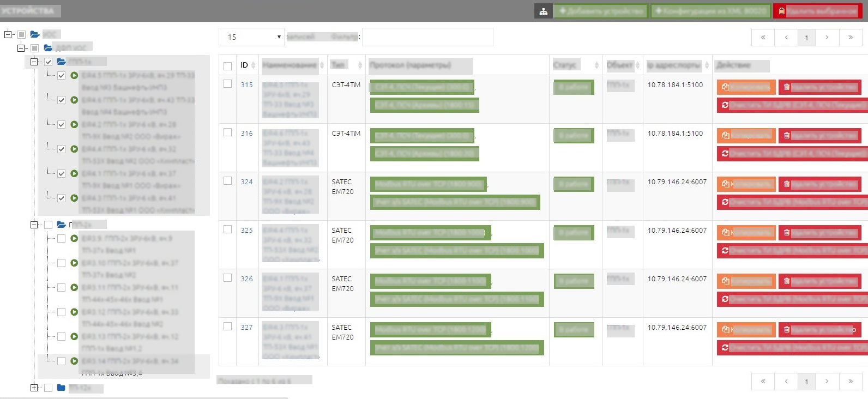Image resolution: width=868 pixels, height=399 pixels.
Task: Check the row checkbox for device 325
Action: 228,229
